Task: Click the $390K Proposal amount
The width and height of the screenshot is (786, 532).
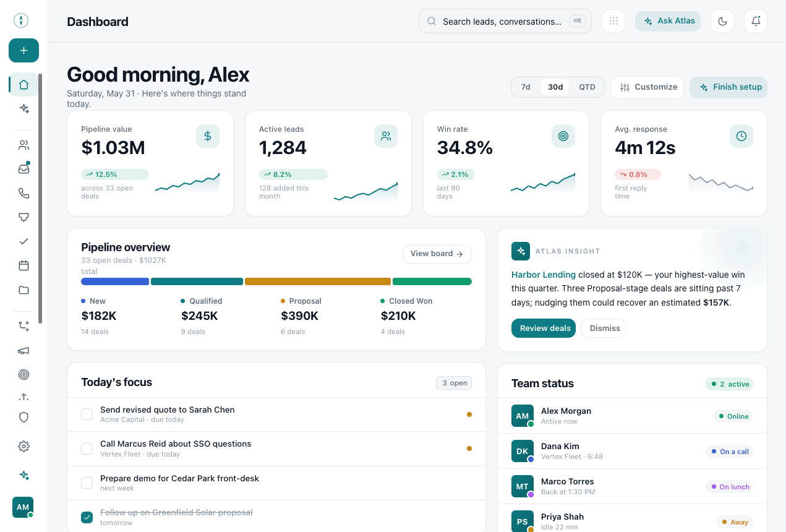Action: pos(299,316)
